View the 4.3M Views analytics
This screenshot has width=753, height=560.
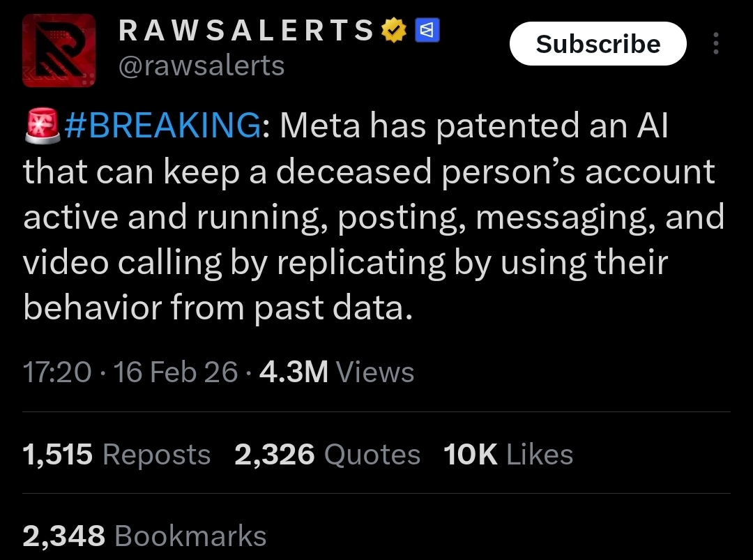(337, 372)
